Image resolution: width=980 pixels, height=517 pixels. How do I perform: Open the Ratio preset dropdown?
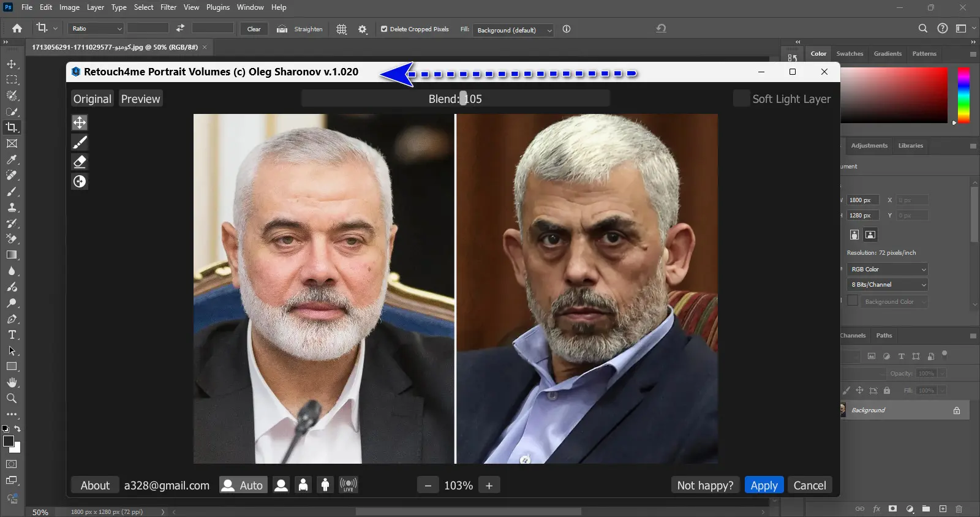pos(97,28)
